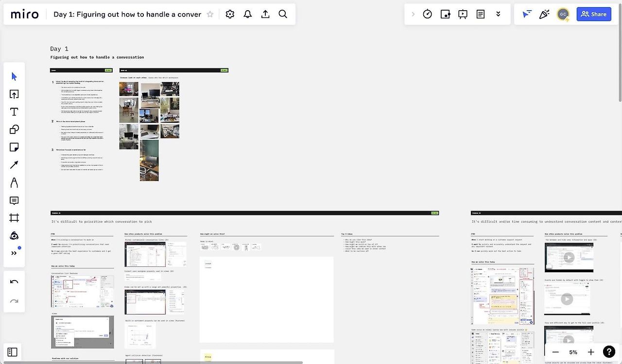Choose the Select cursor tool
The width and height of the screenshot is (622, 364).
[x=14, y=76]
